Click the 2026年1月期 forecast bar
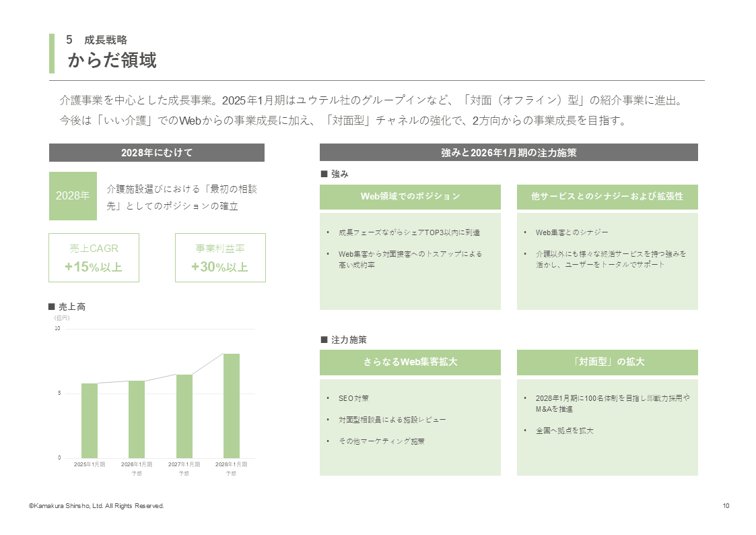The width and height of the screenshot is (756, 535). coord(137,419)
